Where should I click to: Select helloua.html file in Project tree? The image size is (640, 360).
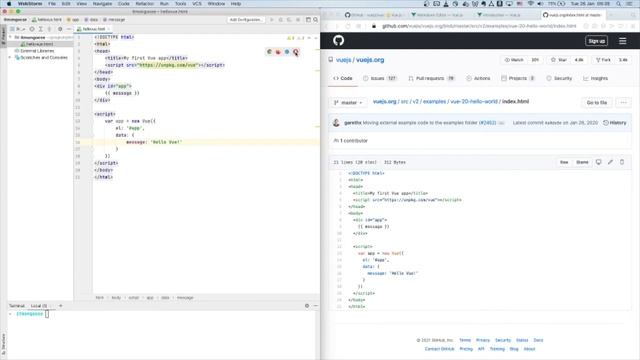click(x=40, y=44)
